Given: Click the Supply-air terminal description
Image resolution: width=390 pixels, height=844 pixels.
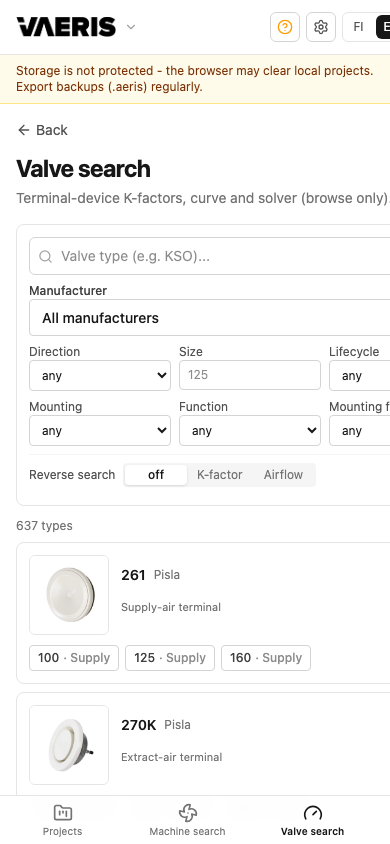Looking at the screenshot, I should (171, 607).
